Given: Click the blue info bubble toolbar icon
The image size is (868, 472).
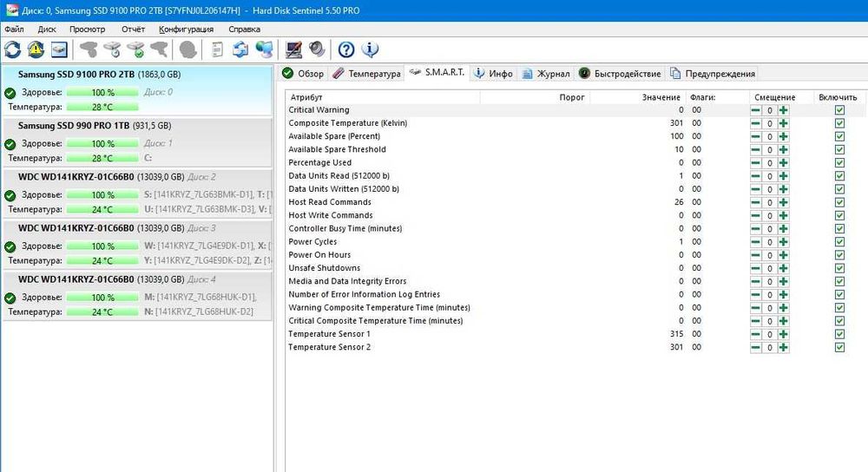Looking at the screenshot, I should pyautogui.click(x=370, y=49).
